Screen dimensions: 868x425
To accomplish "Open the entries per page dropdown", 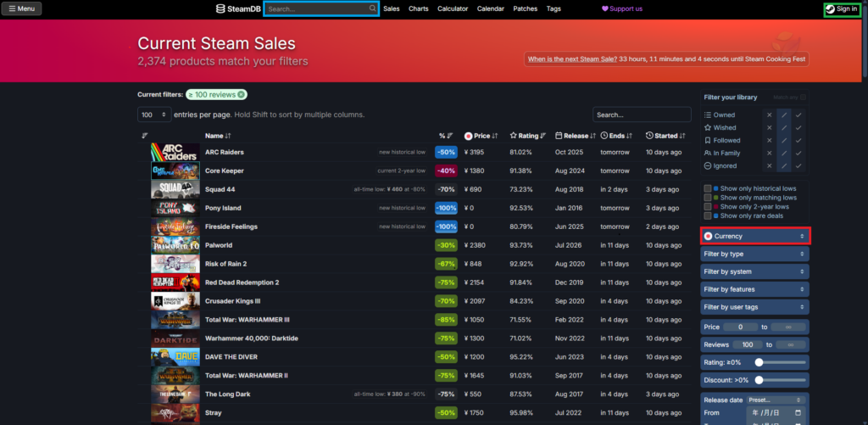I will point(154,115).
